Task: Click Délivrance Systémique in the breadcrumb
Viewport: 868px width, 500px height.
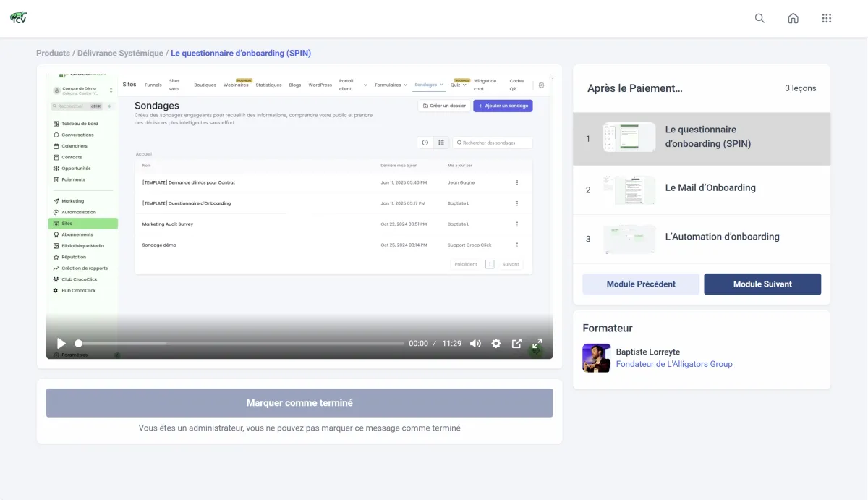Action: tap(120, 54)
